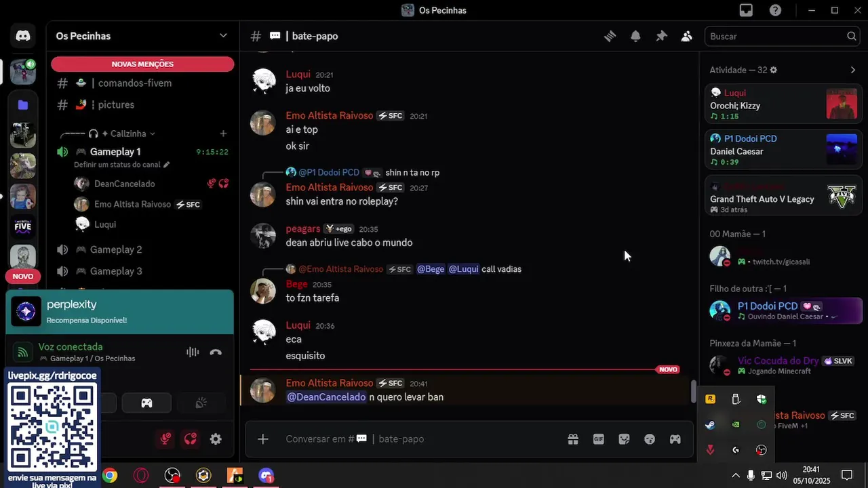868x488 pixels.
Task: Click the chat scrollbar thumb
Action: pyautogui.click(x=693, y=391)
